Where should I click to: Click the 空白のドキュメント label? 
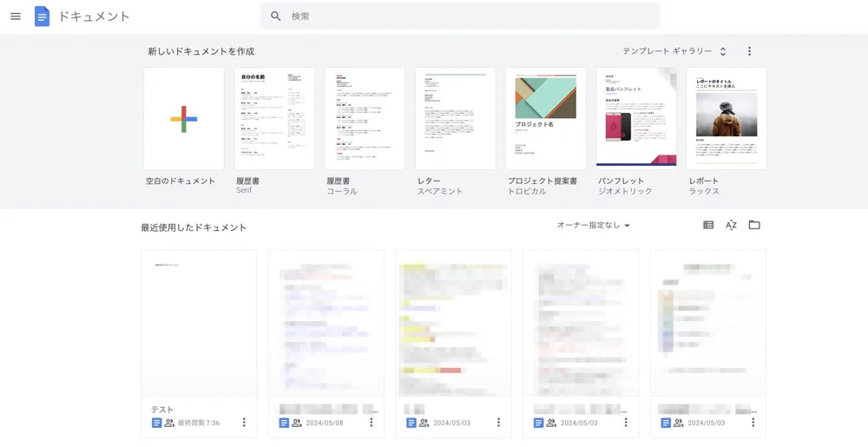(x=181, y=181)
